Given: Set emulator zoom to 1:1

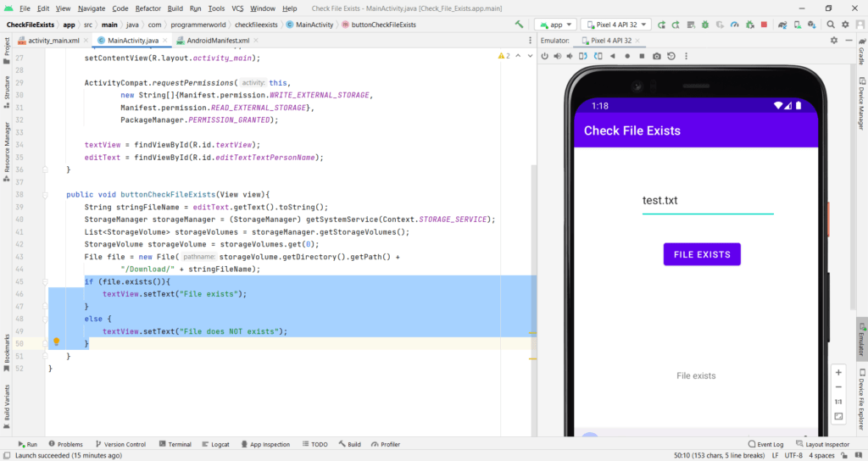Looking at the screenshot, I should 838,402.
